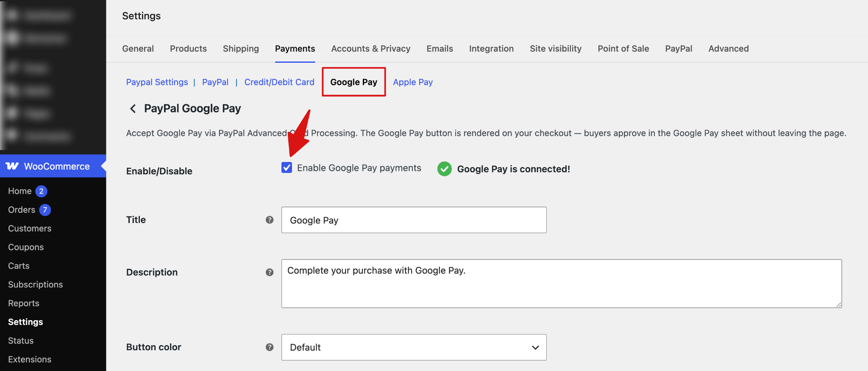Viewport: 868px width, 371px height.
Task: Open Settings in the sidebar
Action: click(x=25, y=322)
